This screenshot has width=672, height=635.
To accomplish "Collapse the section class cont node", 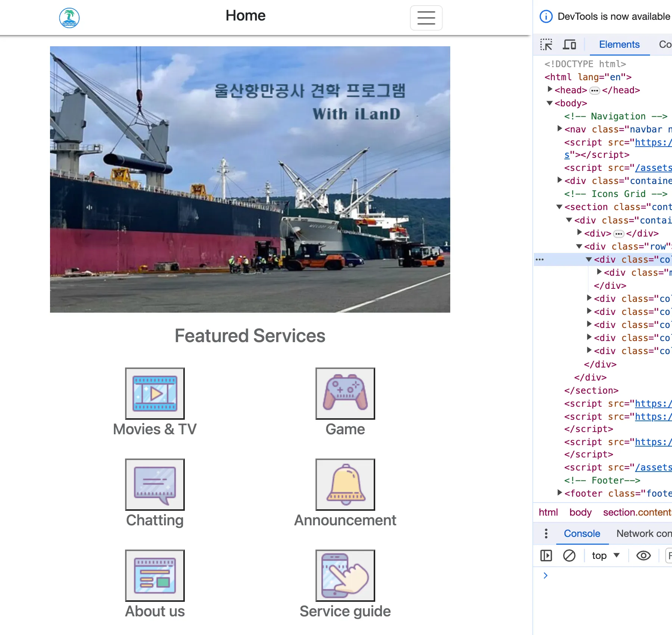I will (559, 207).
